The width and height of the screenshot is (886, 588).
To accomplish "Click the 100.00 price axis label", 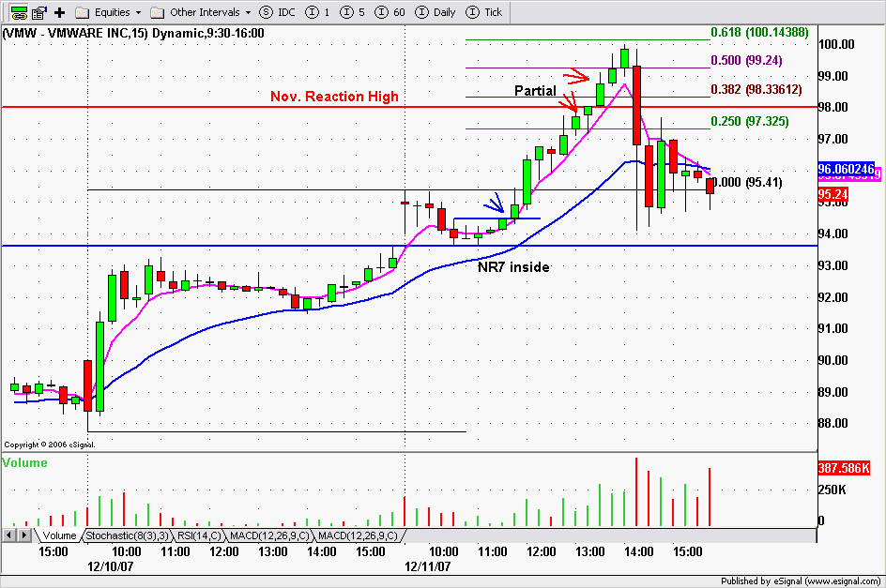I will pos(836,45).
